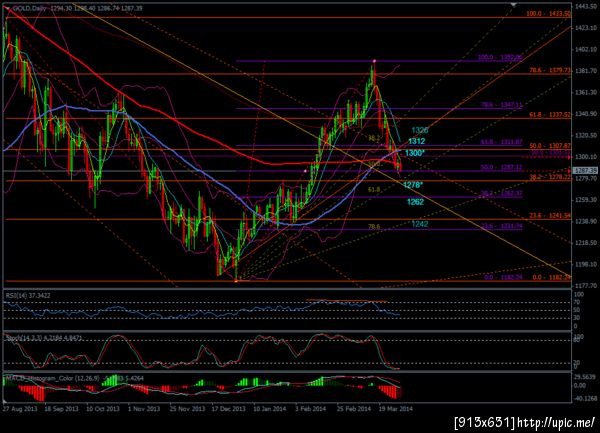The width and height of the screenshot is (600, 433).
Task: Select purple Fibonacci label 38.2 - 1262.37
Action: click(502, 194)
